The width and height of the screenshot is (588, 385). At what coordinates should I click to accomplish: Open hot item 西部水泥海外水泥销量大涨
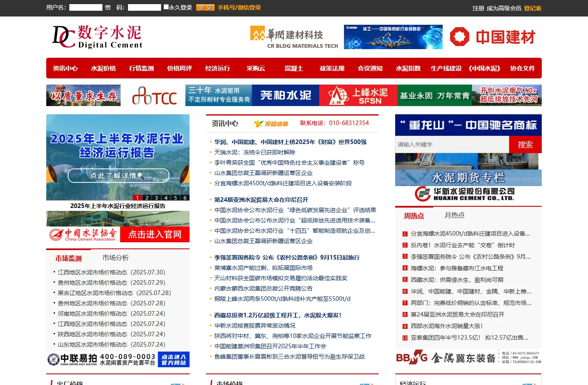tap(446, 326)
